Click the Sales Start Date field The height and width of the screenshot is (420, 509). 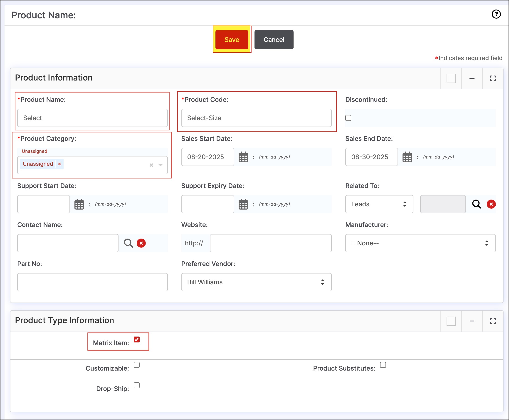click(x=208, y=157)
